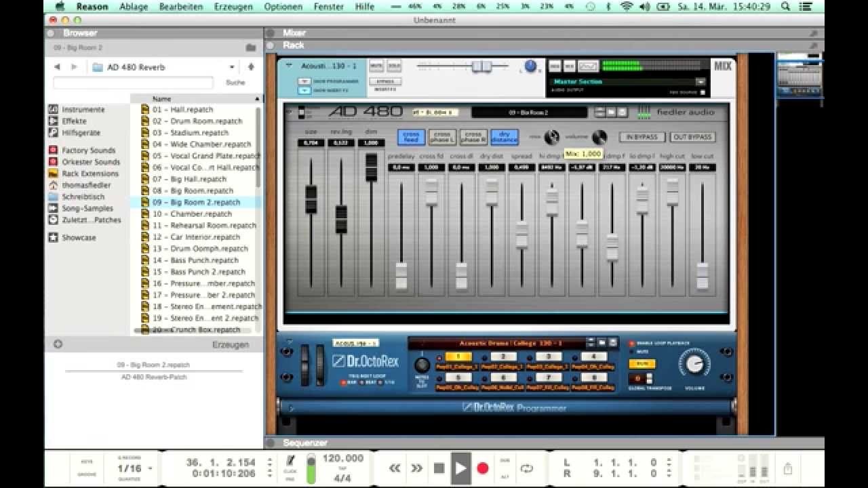Click the Rewind transport button
868x488 pixels.
pyautogui.click(x=394, y=468)
